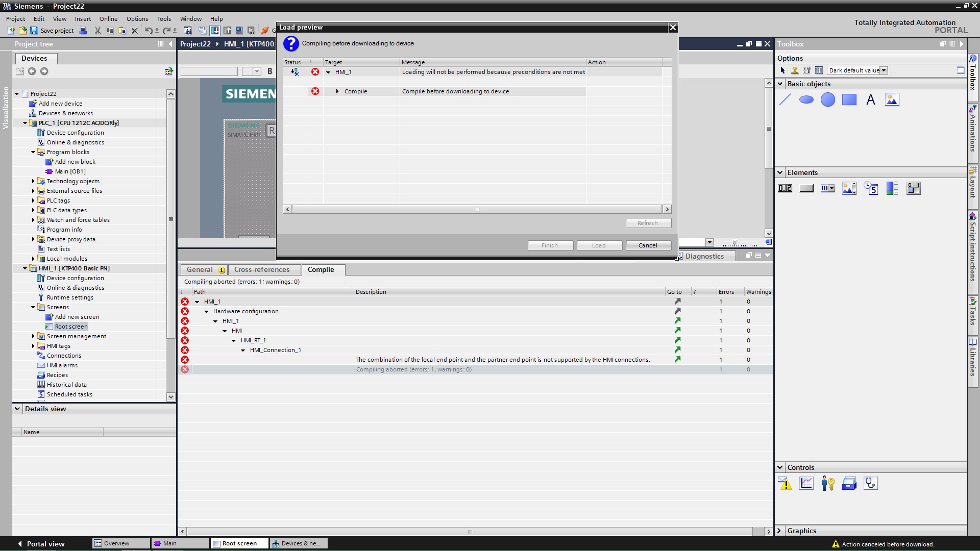Collapse Hardware configuration in Compile results

[x=206, y=311]
